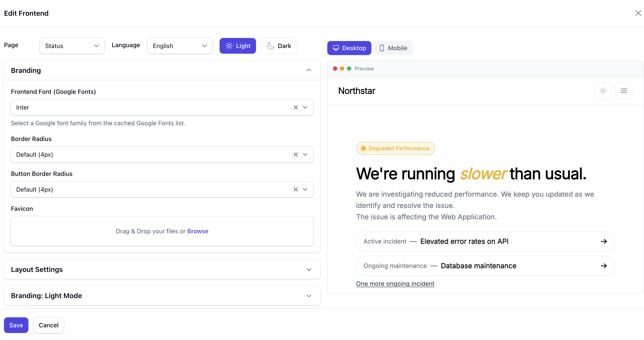The width and height of the screenshot is (644, 340).
Task: Click 'The issue is affecting the Web Application.' text
Action: point(426,217)
